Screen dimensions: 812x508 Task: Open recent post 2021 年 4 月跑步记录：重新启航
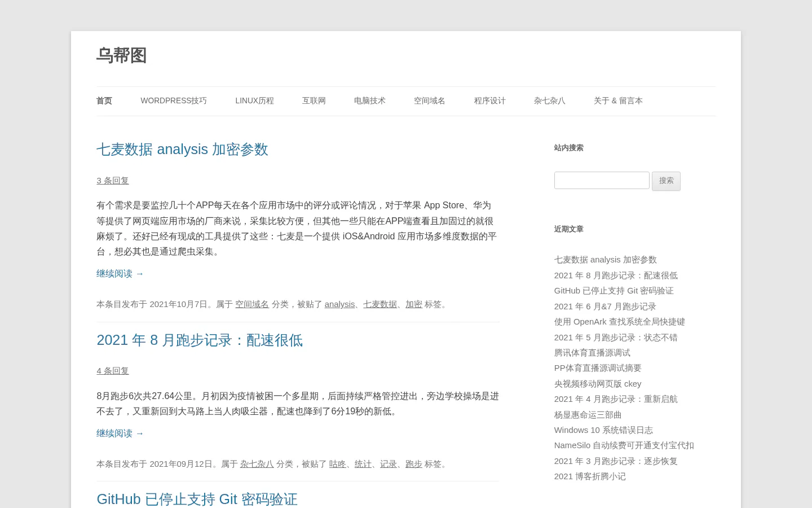[616, 399]
